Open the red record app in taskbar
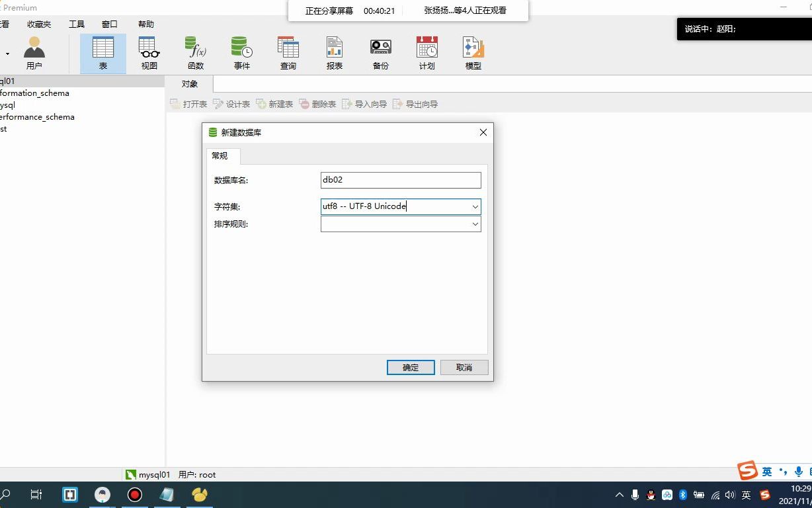Viewport: 812px width, 508px height. coord(135,495)
